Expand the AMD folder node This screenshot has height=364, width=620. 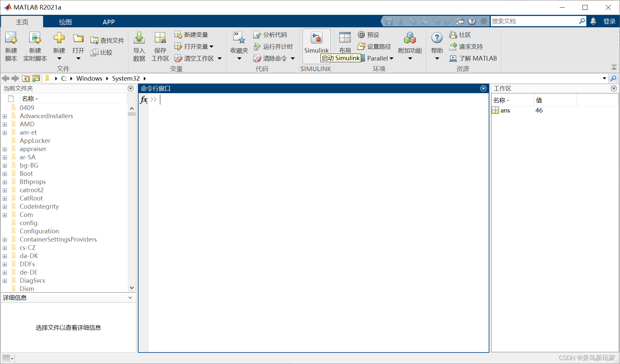5,124
